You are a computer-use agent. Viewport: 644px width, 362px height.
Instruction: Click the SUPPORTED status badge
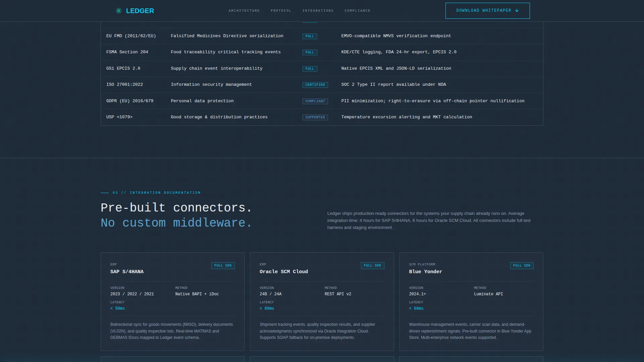[315, 117]
